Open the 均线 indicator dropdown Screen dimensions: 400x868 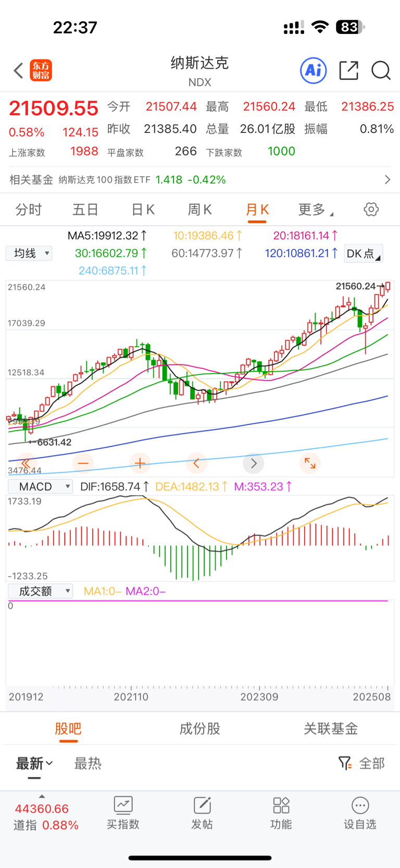29,253
